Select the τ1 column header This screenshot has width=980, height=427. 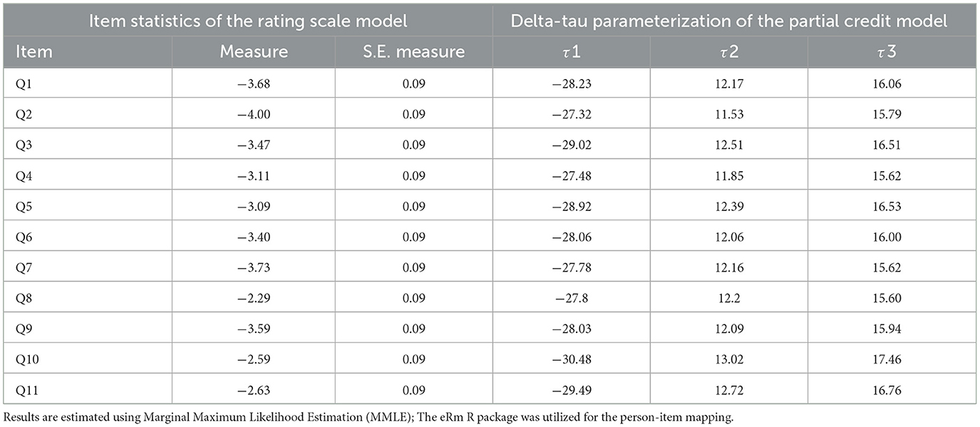tap(572, 52)
